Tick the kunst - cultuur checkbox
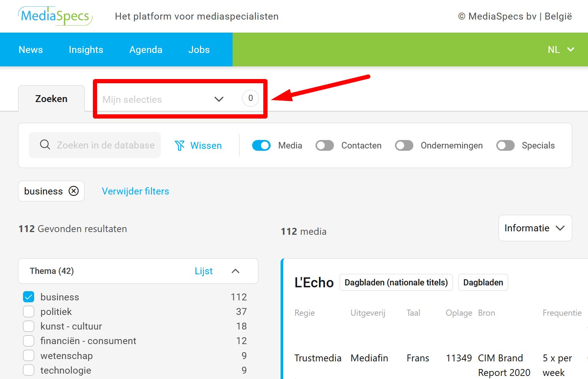 (29, 326)
